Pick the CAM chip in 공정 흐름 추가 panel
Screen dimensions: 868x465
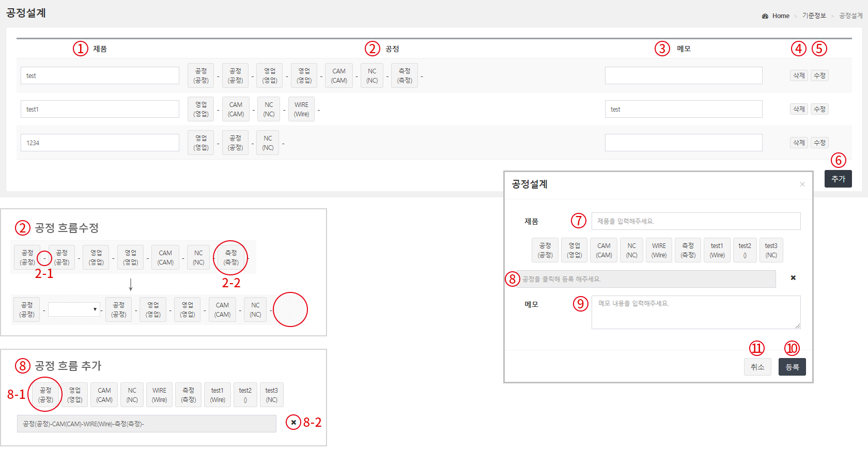click(104, 395)
